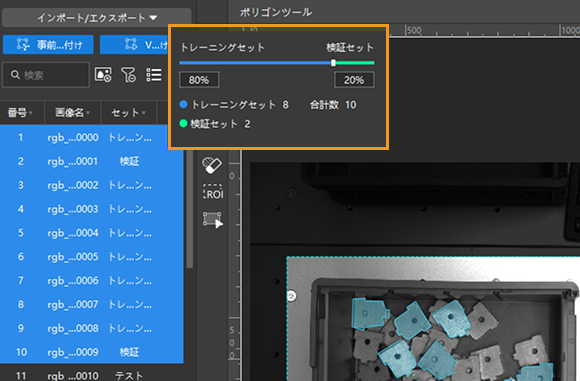Select row 10 rgb_...0009
Image resolution: width=580 pixels, height=381 pixels.
(92, 352)
